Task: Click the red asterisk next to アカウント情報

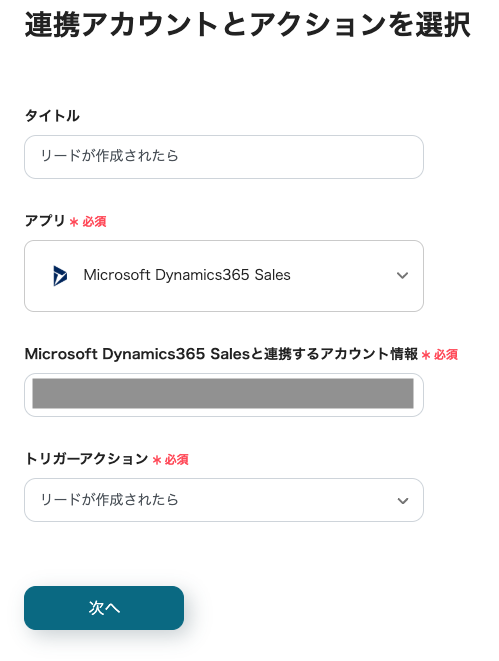Action: tap(426, 355)
